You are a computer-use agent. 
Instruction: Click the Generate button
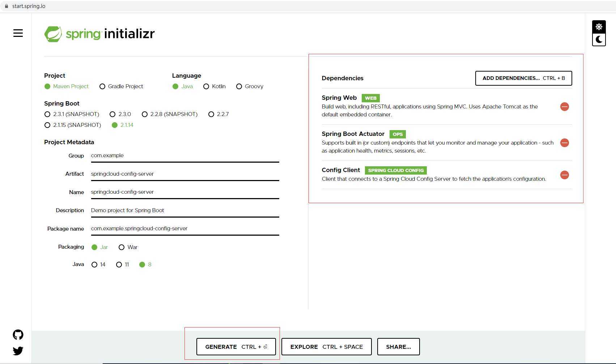point(236,347)
